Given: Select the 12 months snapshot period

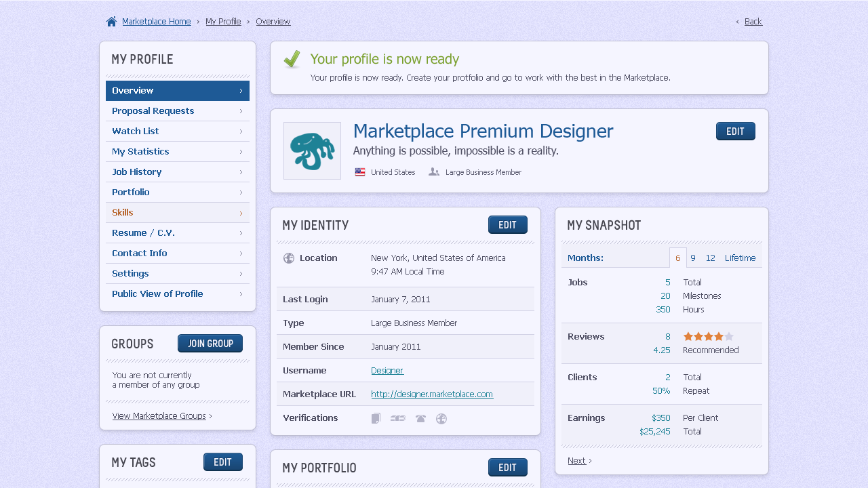Looking at the screenshot, I should pyautogui.click(x=710, y=258).
